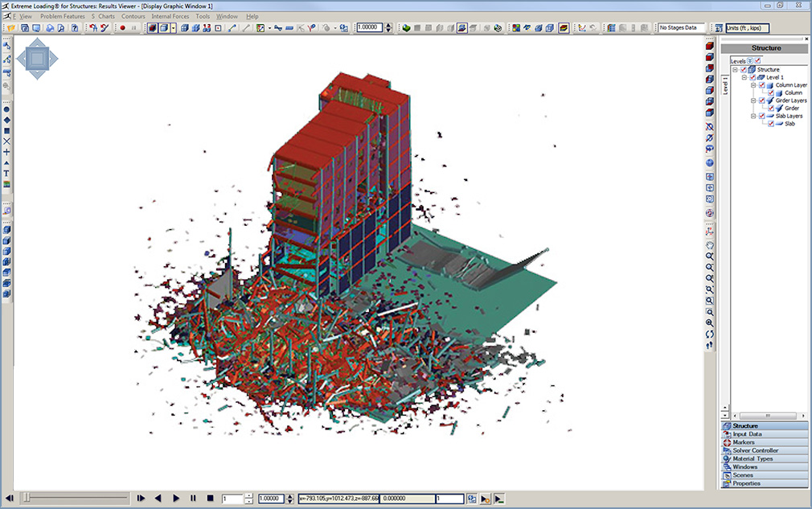Toggle visibility of the Slab layer
The image size is (812, 509).
[770, 123]
